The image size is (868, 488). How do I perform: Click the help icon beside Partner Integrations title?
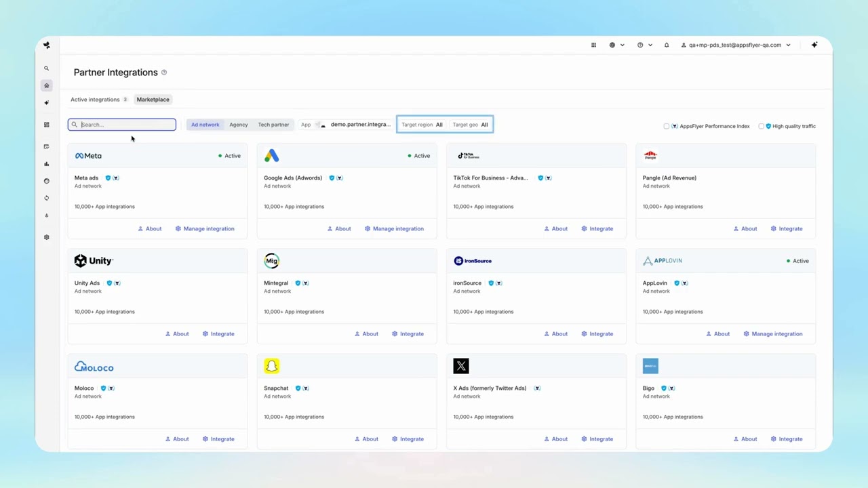tap(164, 73)
